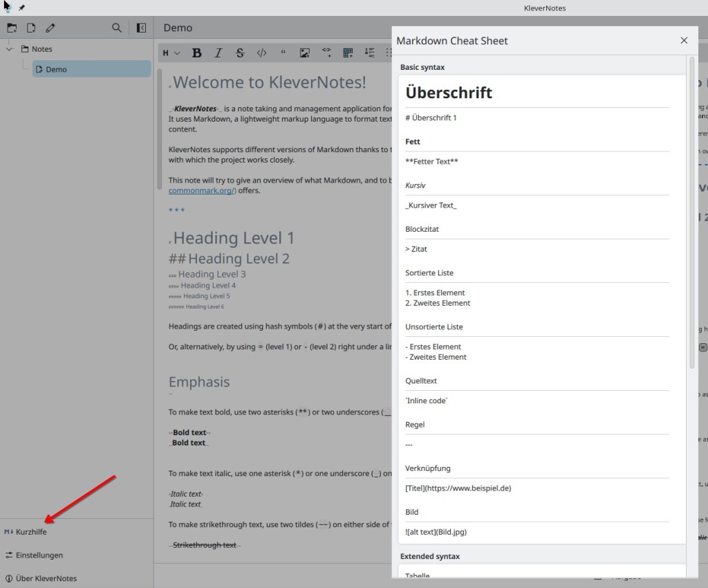Screen dimensions: 708x588
Task: Close the Markdown Cheat Sheet dialog
Action: [684, 41]
